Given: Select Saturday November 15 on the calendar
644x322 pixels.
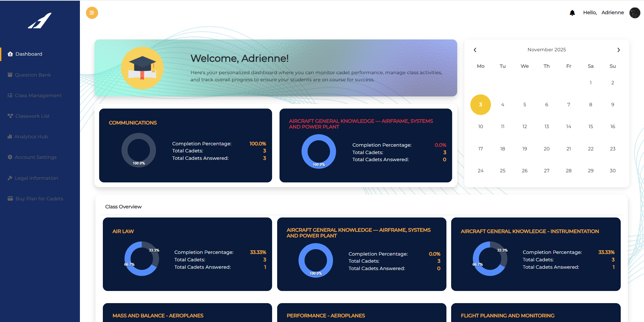Looking at the screenshot, I should [x=590, y=126].
